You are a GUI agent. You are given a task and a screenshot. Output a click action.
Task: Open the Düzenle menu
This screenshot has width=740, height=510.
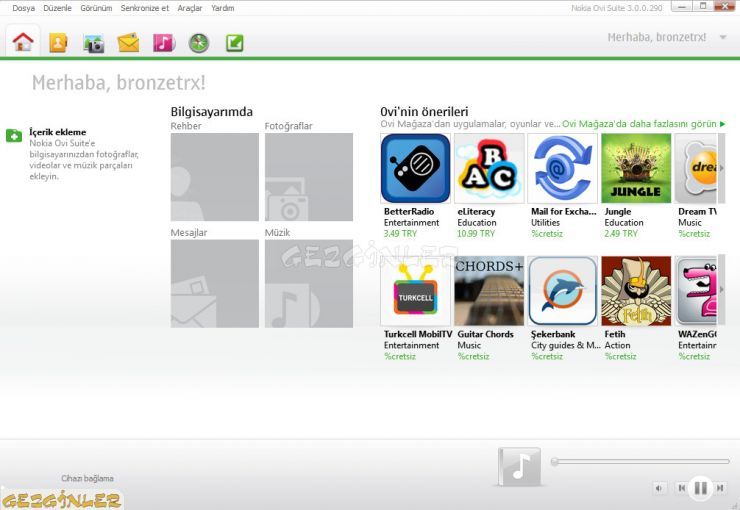click(57, 8)
